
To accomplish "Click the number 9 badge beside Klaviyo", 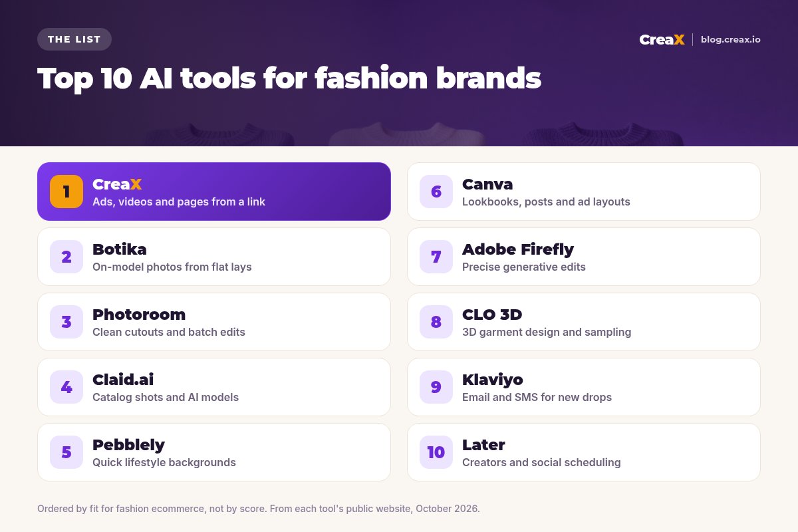I will pos(436,387).
